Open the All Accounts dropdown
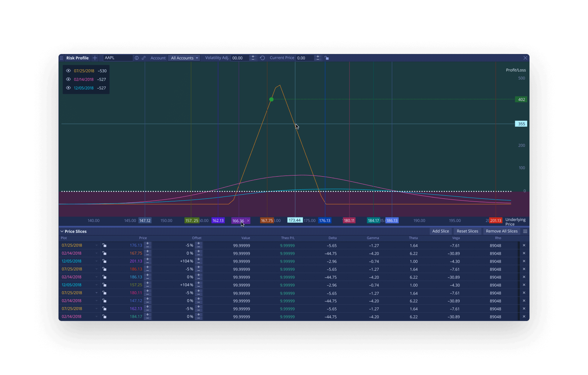Image resolution: width=588 pixels, height=375 pixels. [x=184, y=58]
